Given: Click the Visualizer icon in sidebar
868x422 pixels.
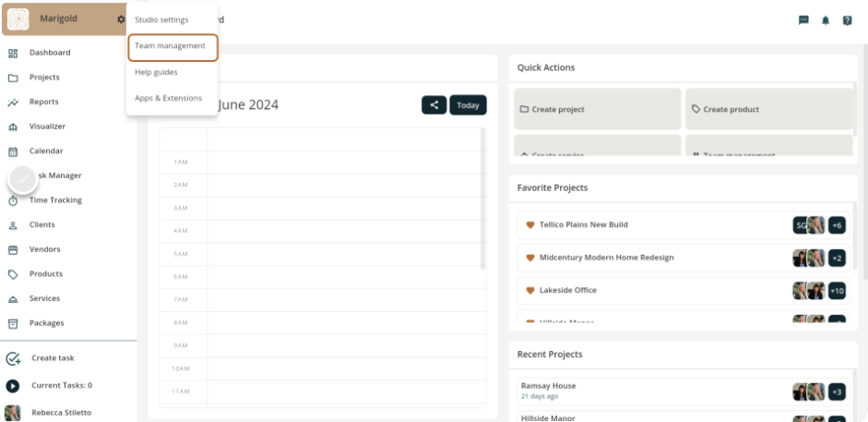Looking at the screenshot, I should coord(13,127).
